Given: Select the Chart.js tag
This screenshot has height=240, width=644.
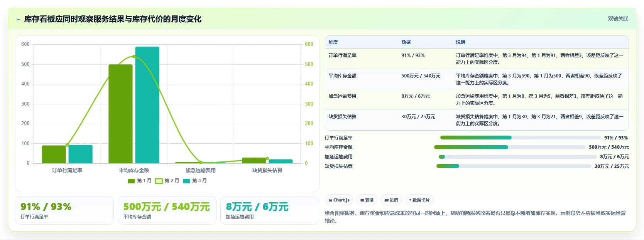Looking at the screenshot, I should point(339,200).
